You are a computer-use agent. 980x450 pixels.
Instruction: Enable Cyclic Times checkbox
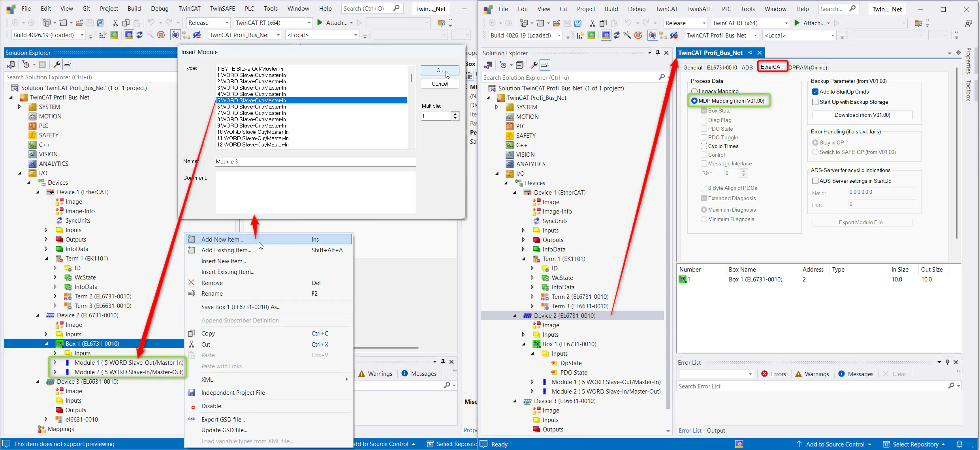click(704, 146)
